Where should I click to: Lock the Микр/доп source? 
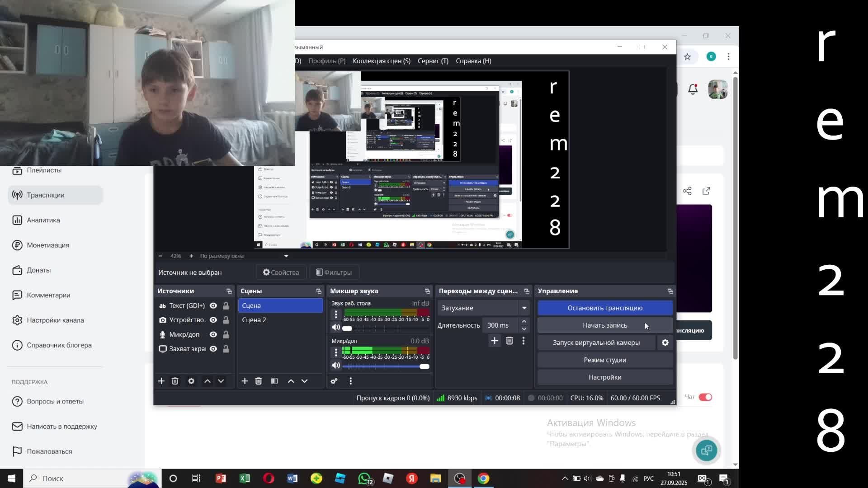(226, 335)
